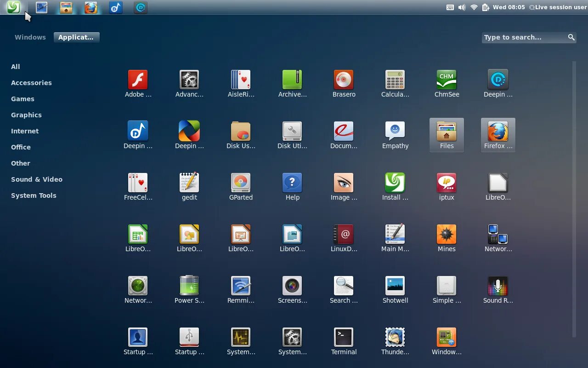The width and height of the screenshot is (588, 368).
Task: Open the Remmina remote desktop app
Action: click(241, 286)
